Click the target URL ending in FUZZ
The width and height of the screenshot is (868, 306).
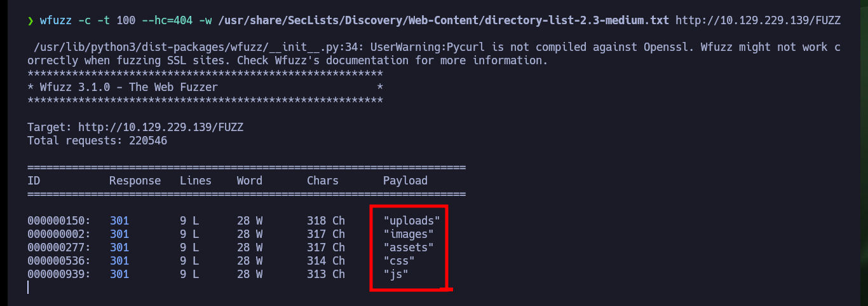pyautogui.click(x=757, y=20)
